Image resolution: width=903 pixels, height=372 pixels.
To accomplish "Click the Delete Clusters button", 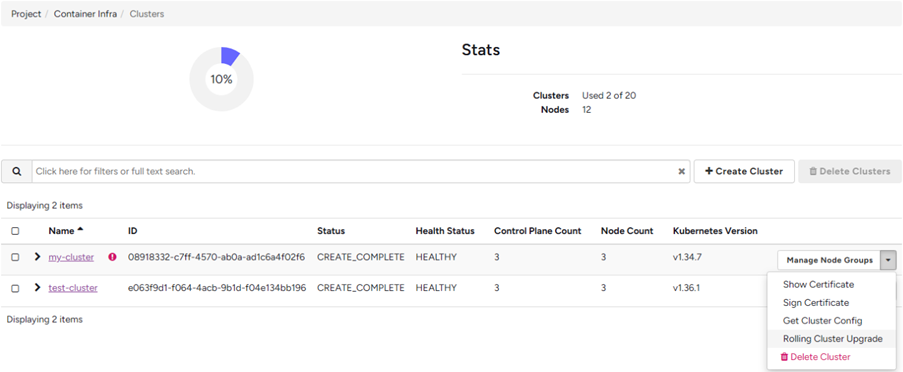I will pos(849,172).
